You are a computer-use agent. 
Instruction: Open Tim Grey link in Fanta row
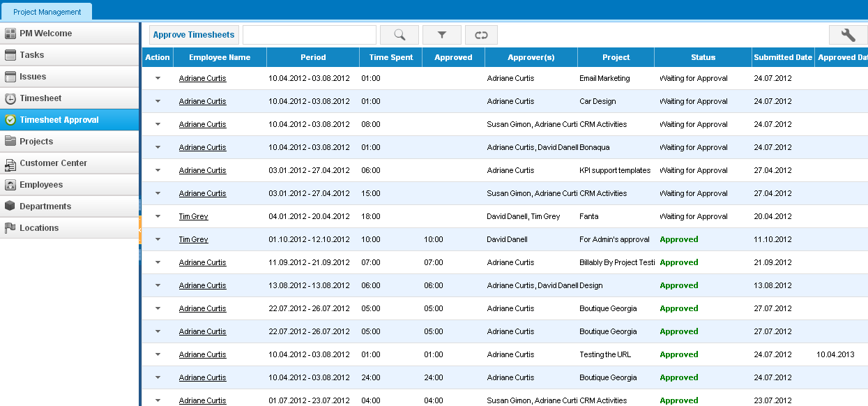(193, 216)
